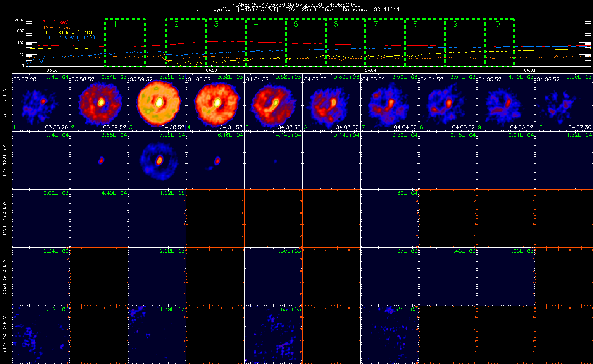Click the '25.0-50.0 keV' row label
This screenshot has height=364, width=593.
[5, 276]
